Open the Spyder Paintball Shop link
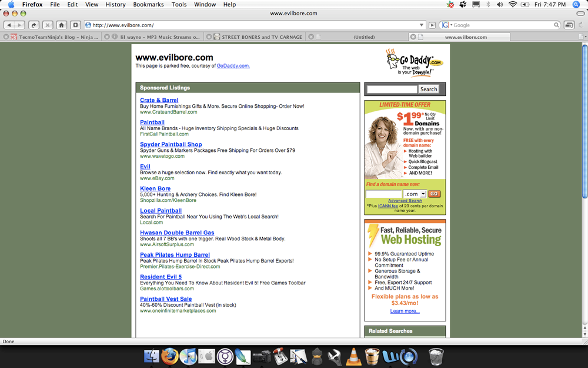This screenshot has height=368, width=588. click(x=171, y=145)
